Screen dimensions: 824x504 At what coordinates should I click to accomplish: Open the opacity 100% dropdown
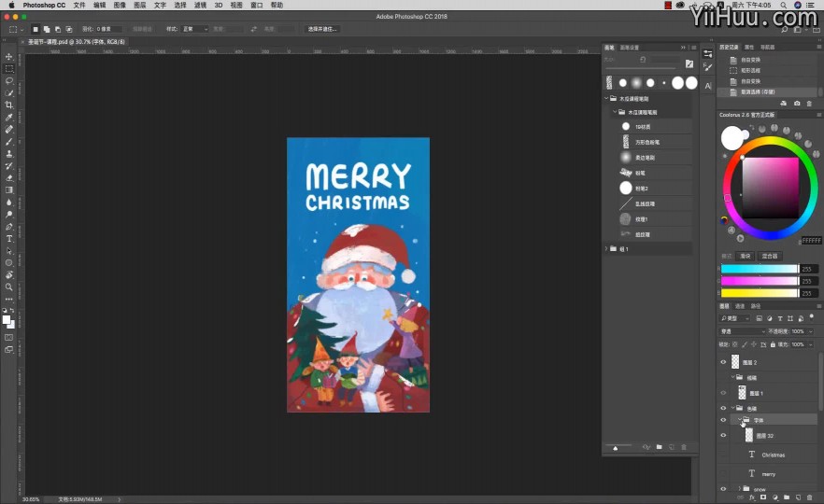[811, 331]
